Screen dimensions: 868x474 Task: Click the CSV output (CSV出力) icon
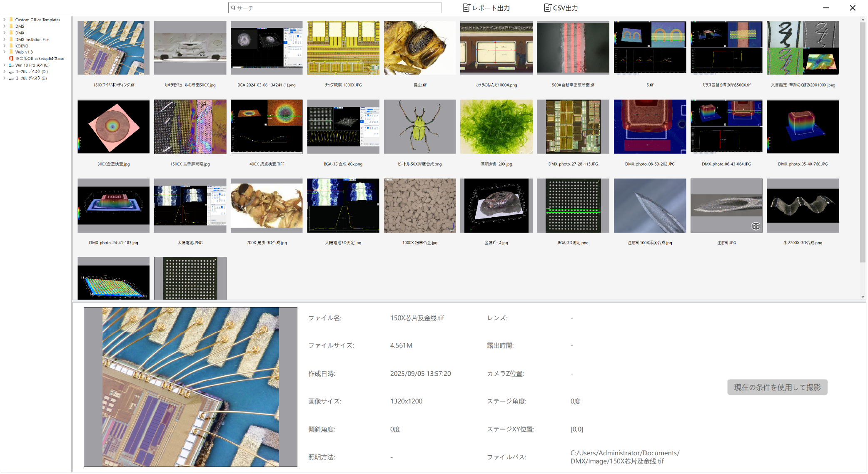pyautogui.click(x=547, y=8)
